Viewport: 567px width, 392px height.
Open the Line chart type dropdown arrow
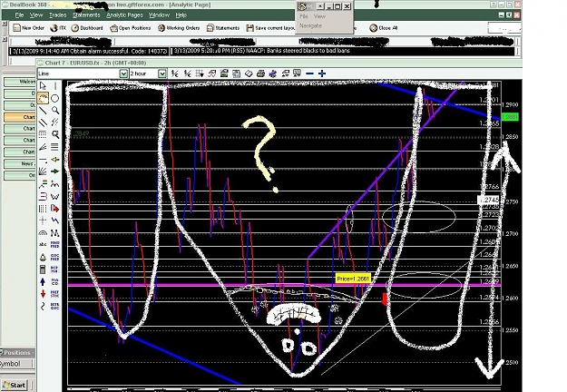(123, 73)
